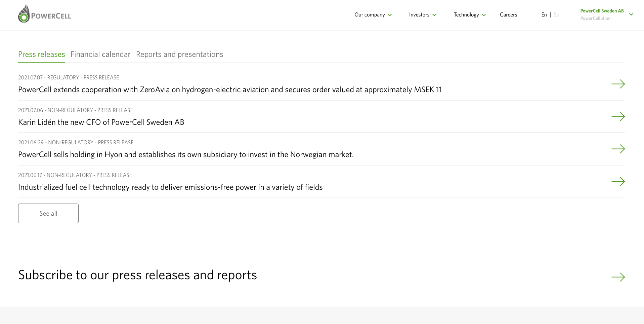Expand the PowerCell Sweden AB site switcher chevron
The height and width of the screenshot is (324, 644).
631,14
